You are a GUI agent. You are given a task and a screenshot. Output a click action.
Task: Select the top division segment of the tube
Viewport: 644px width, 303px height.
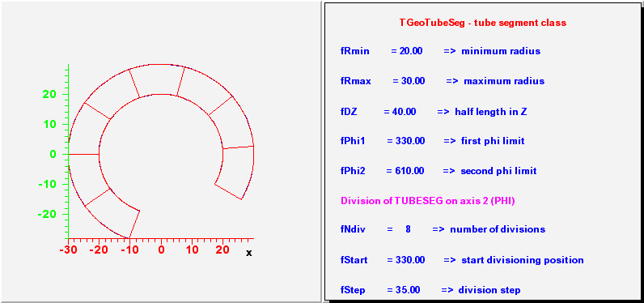pos(158,79)
